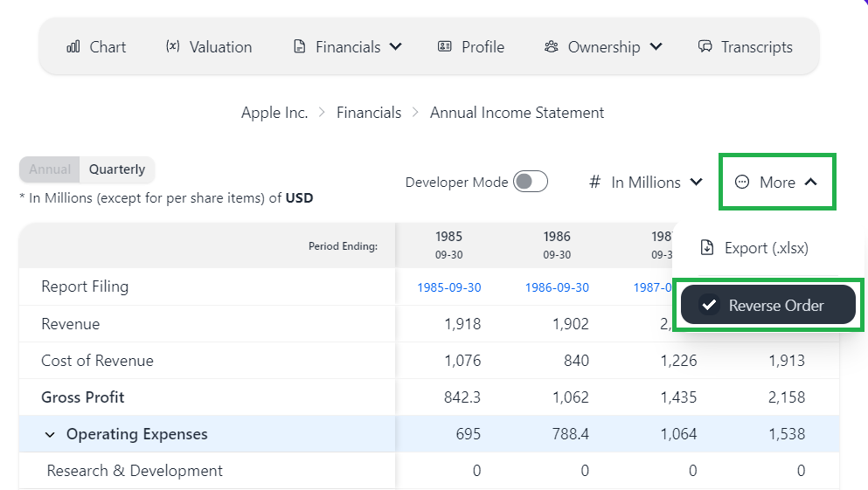Click the Operating Expenses value 695
This screenshot has width=868, height=490.
[x=469, y=434]
